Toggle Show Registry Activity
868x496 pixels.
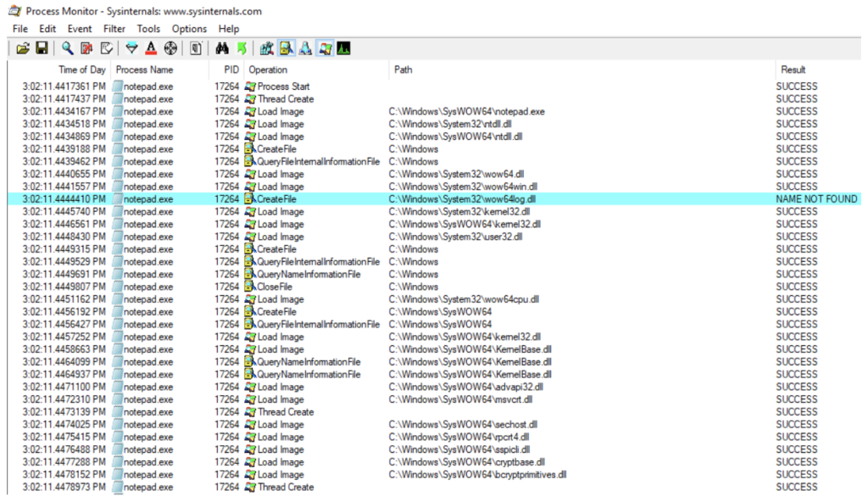(267, 48)
